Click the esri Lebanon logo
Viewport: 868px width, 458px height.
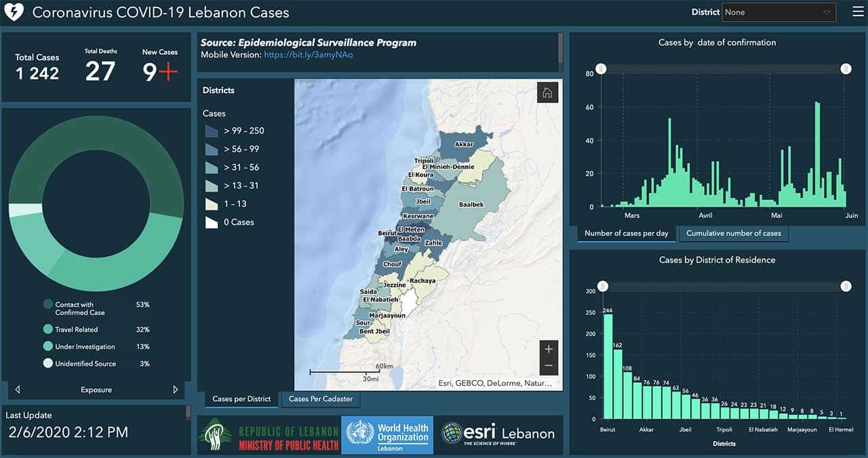coord(498,434)
